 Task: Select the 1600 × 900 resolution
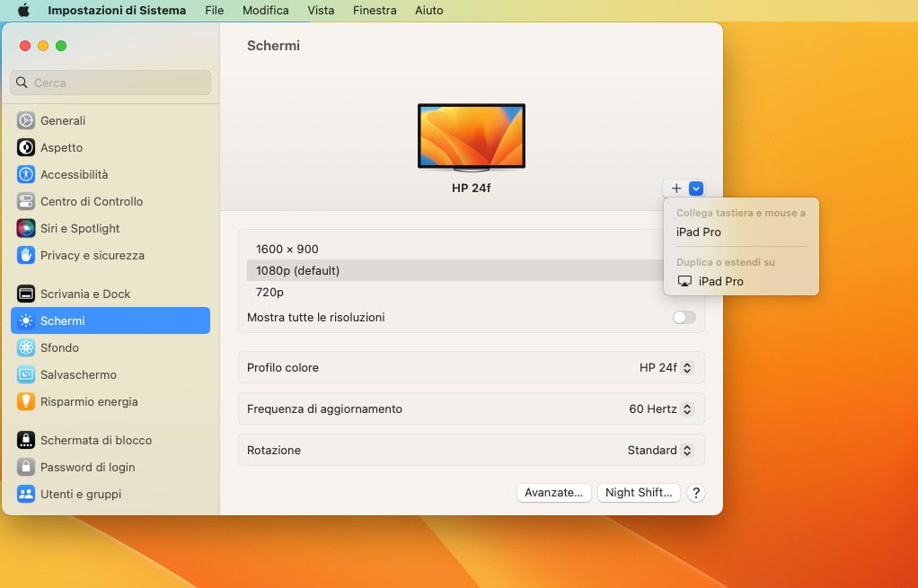tap(287, 249)
